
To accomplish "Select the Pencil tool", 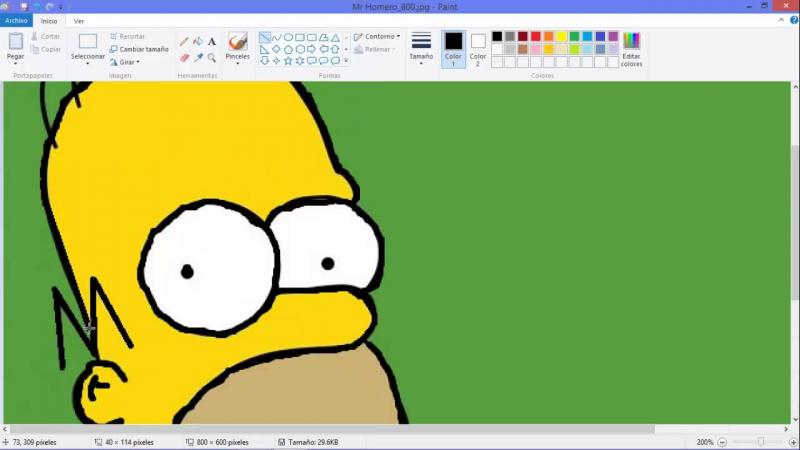I will click(x=184, y=42).
